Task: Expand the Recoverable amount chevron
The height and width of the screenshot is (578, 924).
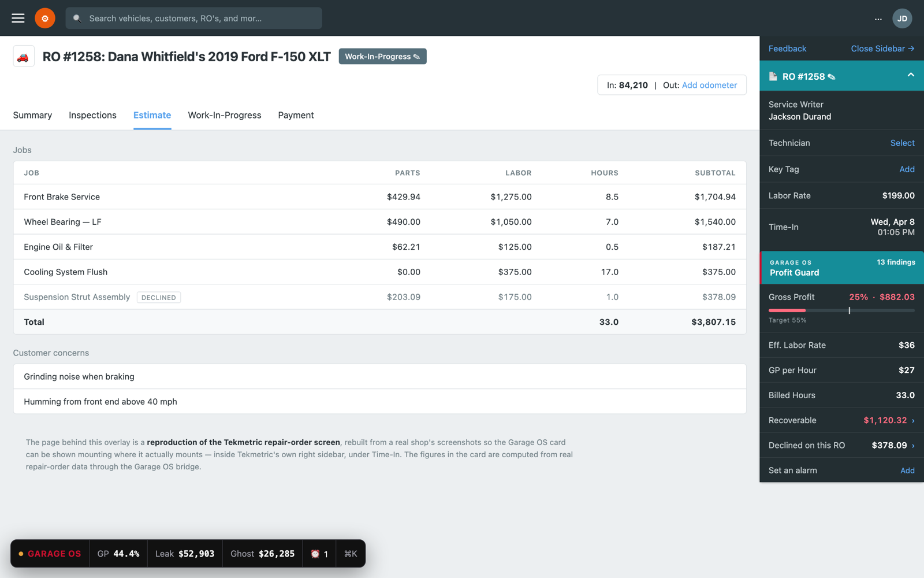Action: click(x=913, y=421)
